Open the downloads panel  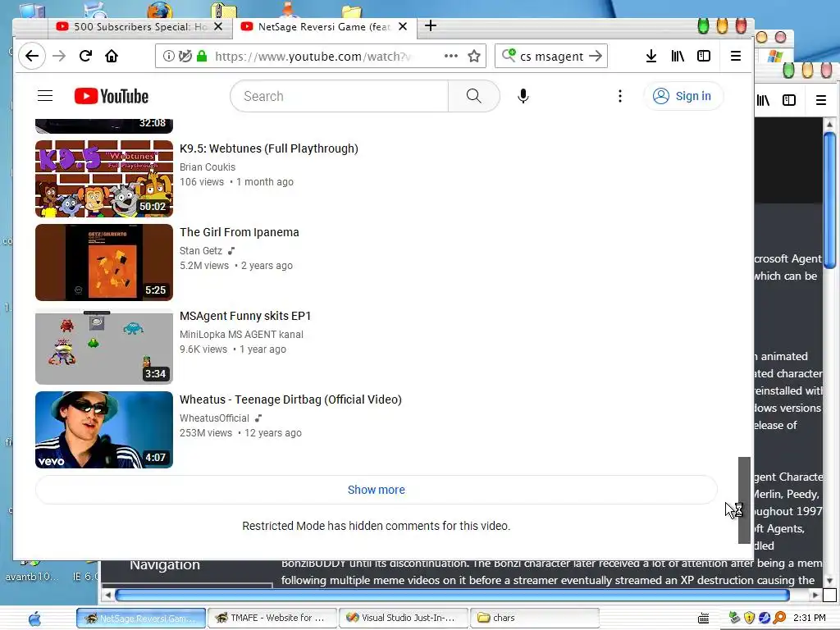[651, 57]
